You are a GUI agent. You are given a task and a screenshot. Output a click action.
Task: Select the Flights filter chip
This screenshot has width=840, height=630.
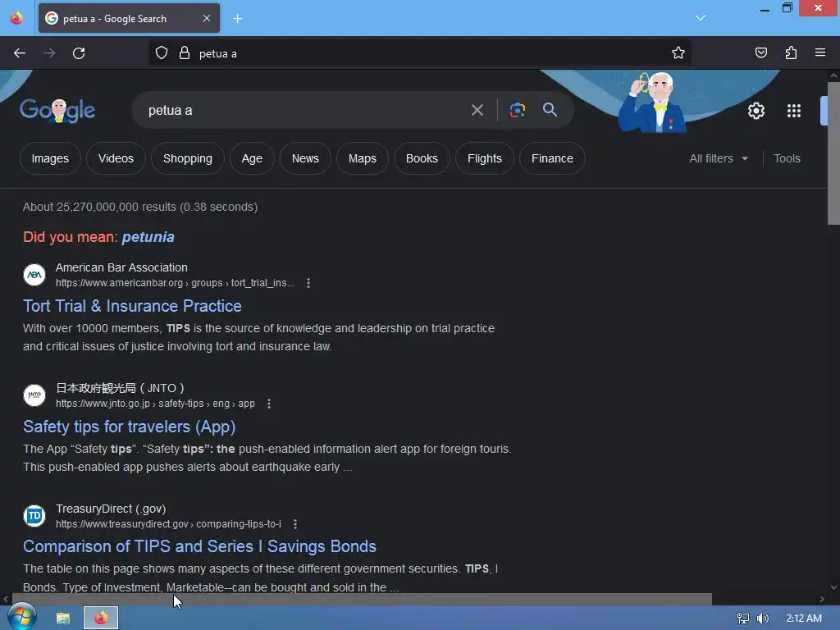tap(484, 158)
